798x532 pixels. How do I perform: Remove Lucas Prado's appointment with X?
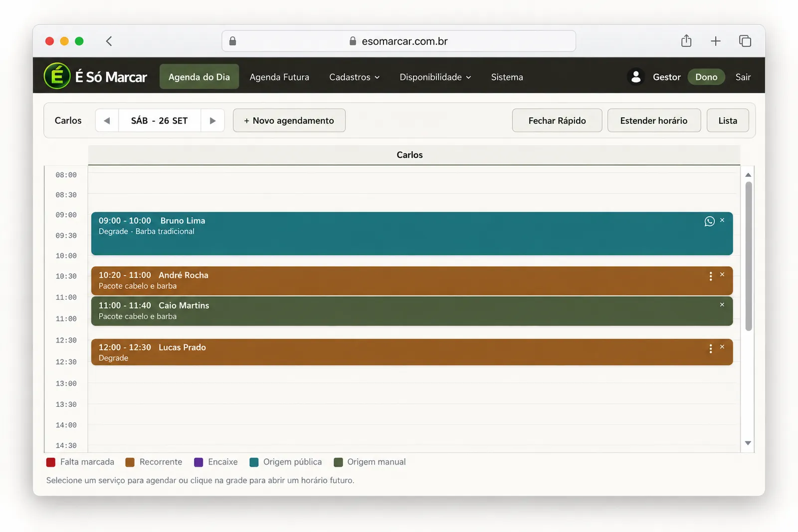coord(722,347)
